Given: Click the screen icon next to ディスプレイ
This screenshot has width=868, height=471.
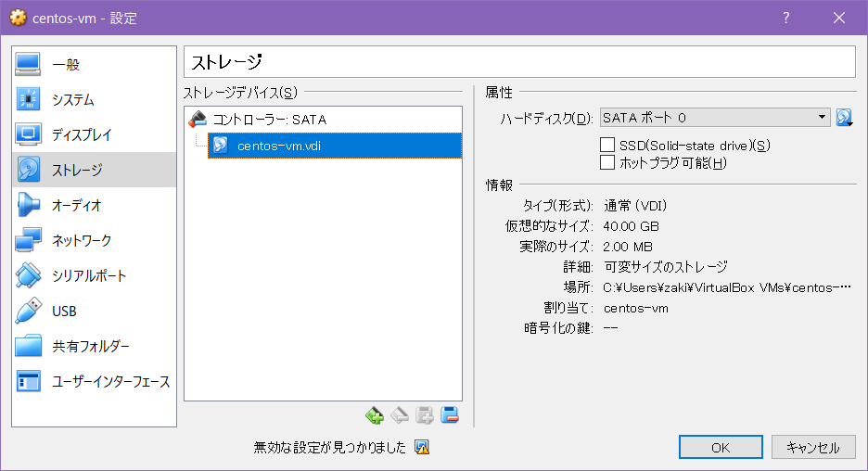Looking at the screenshot, I should click(28, 134).
